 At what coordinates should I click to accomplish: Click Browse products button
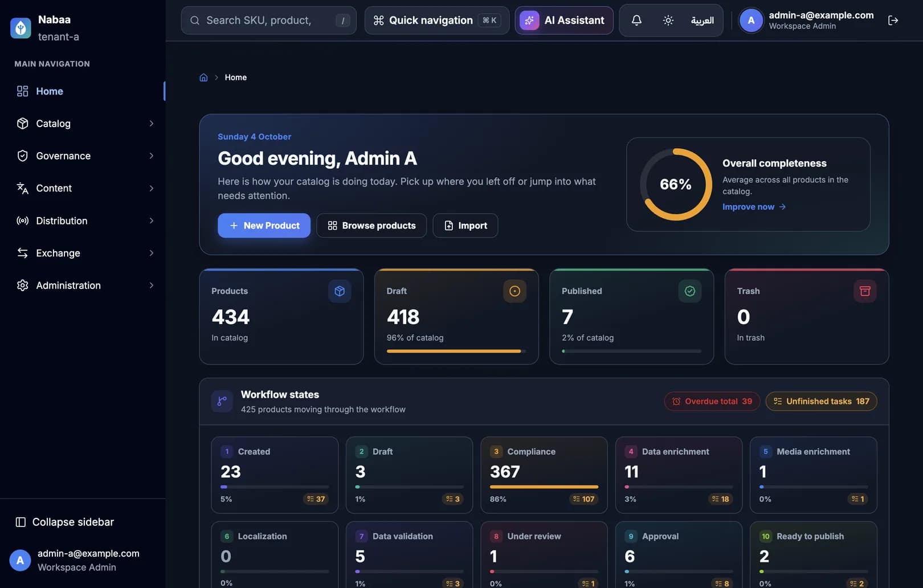pos(371,226)
